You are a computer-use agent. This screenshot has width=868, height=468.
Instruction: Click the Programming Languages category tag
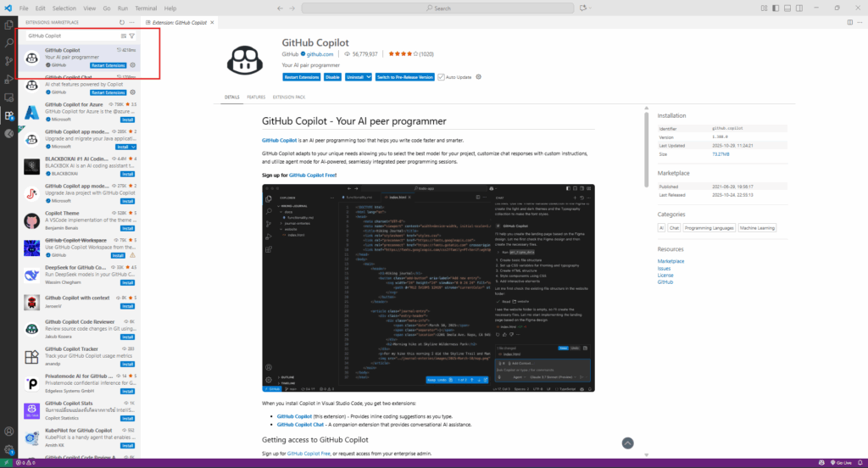pos(709,227)
